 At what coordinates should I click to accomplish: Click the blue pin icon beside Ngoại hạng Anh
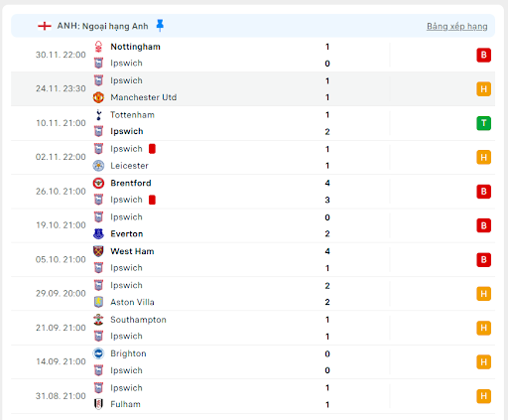(160, 26)
